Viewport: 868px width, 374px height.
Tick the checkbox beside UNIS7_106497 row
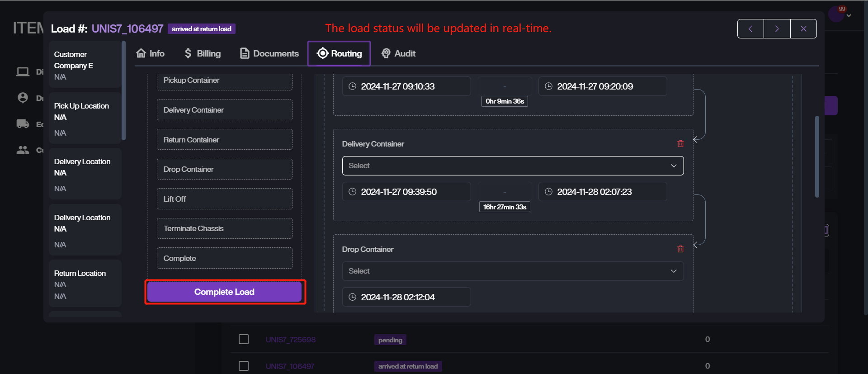244,366
